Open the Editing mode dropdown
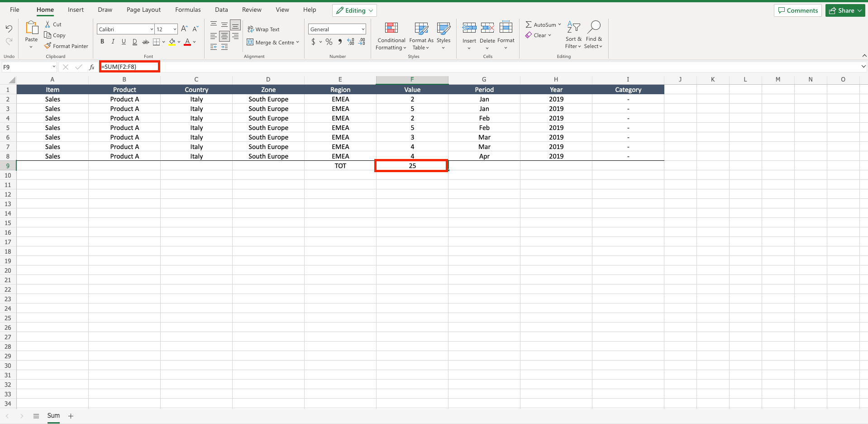The image size is (868, 424). pyautogui.click(x=354, y=10)
